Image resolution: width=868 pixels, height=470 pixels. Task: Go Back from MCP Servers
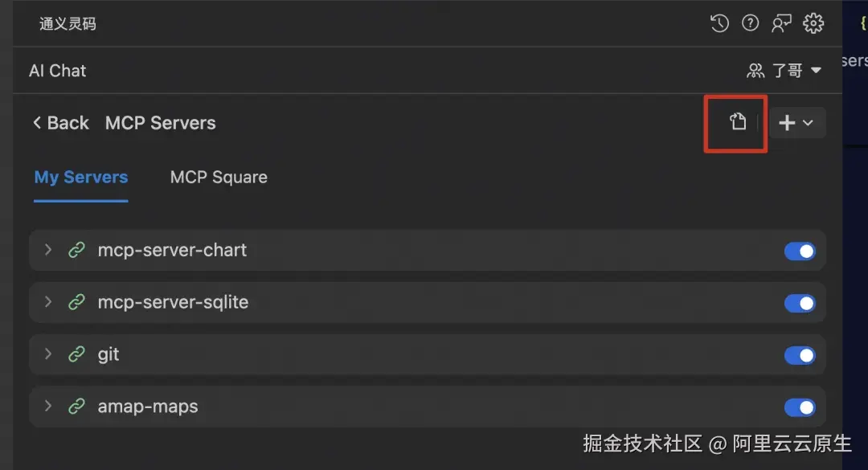(60, 123)
